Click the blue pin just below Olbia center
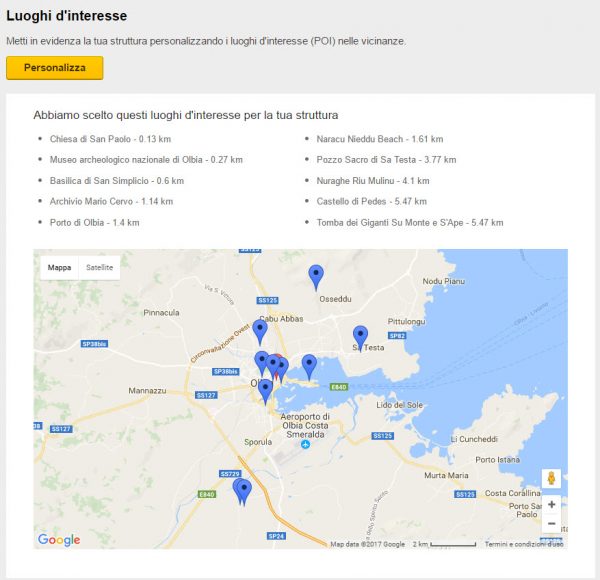This screenshot has height=580, width=600. click(x=265, y=389)
